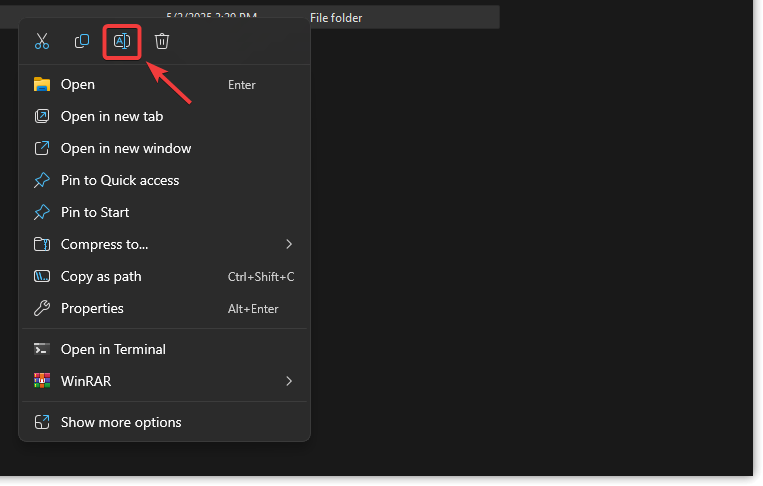The image size is (763, 486).
Task: Select Open in new window
Action: coord(125,149)
